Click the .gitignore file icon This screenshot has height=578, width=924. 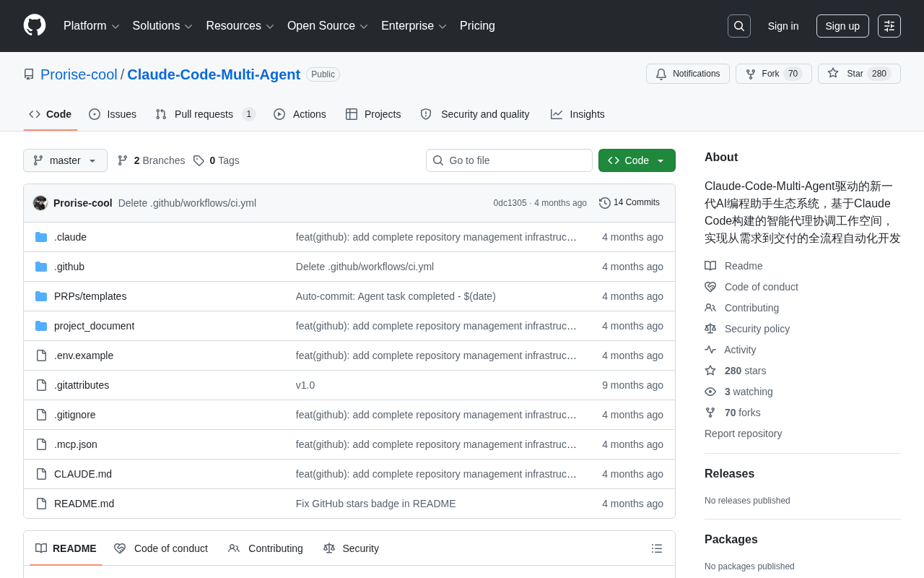(x=41, y=415)
